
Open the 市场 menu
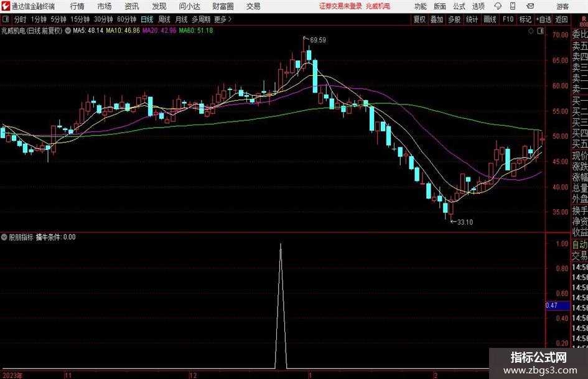105,6
